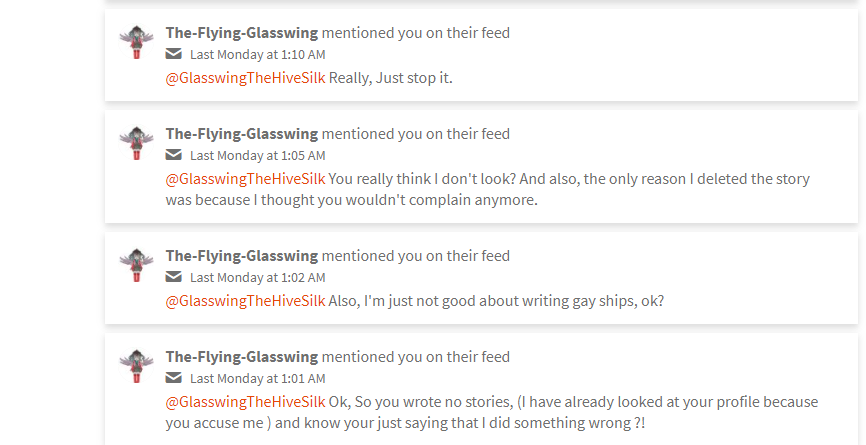Click avatar on 1:02 AM notification

click(136, 265)
